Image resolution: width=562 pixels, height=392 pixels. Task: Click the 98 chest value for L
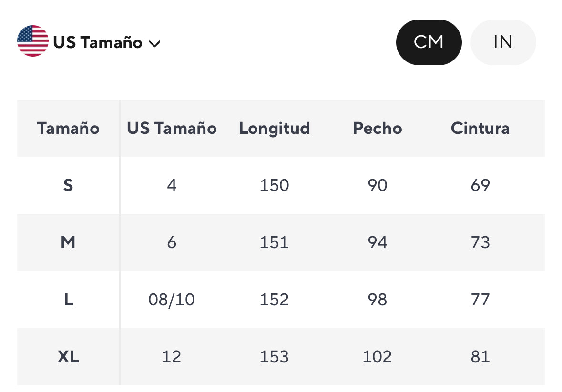click(377, 300)
